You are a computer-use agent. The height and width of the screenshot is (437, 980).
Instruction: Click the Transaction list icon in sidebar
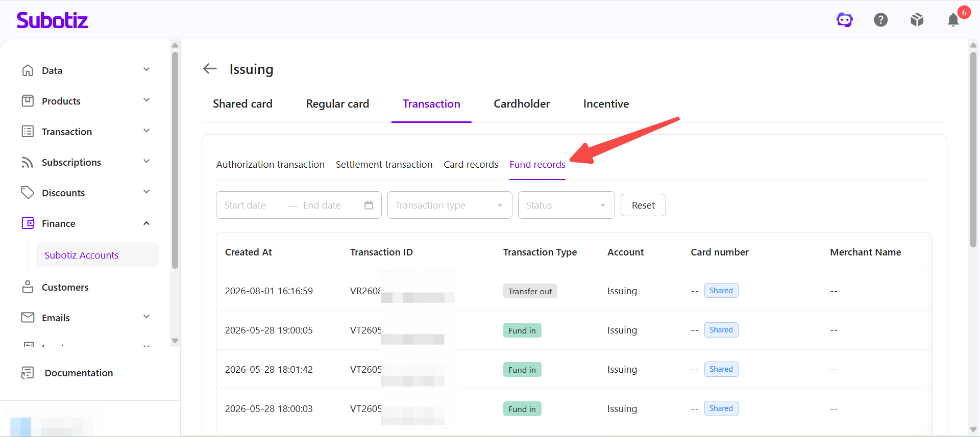(x=28, y=132)
